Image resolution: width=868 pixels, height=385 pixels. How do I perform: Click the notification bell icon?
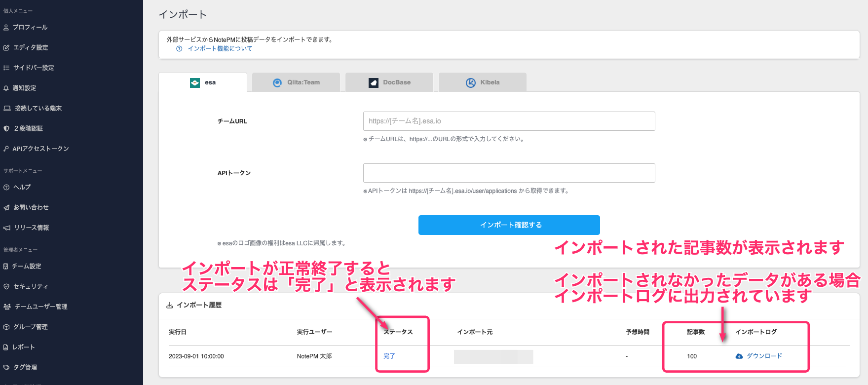click(x=6, y=88)
